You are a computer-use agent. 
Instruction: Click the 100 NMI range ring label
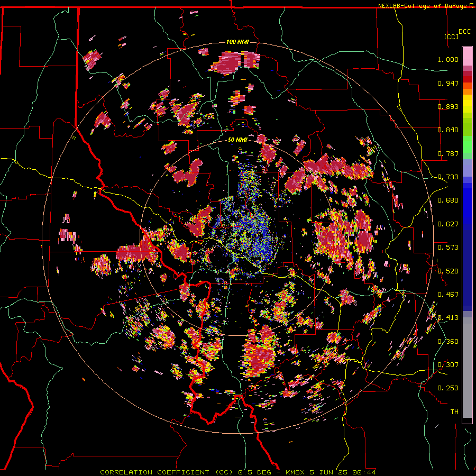point(237,42)
